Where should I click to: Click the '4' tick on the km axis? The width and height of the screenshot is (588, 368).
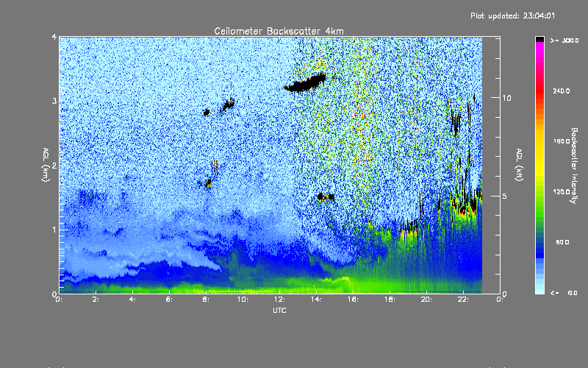coord(54,37)
